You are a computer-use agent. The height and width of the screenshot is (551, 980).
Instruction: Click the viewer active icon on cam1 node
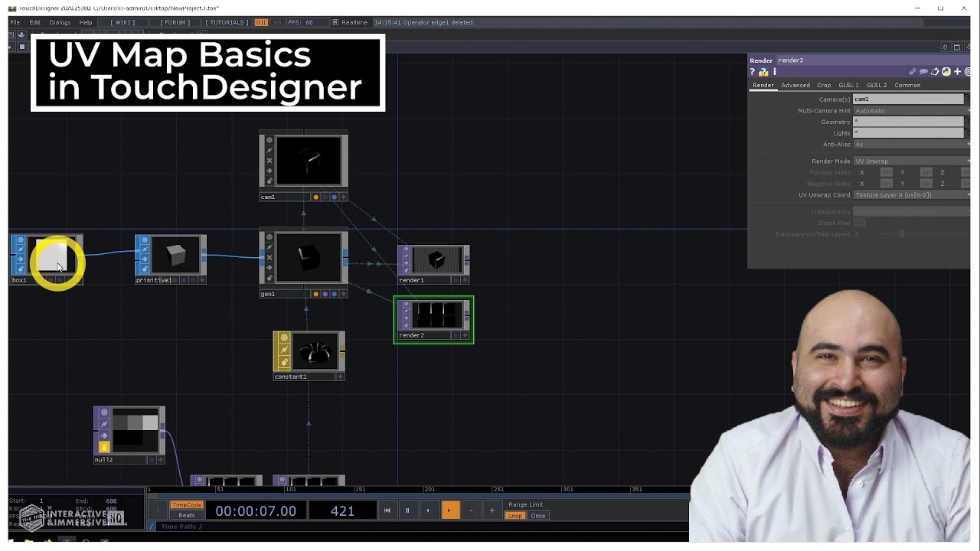[x=269, y=140]
